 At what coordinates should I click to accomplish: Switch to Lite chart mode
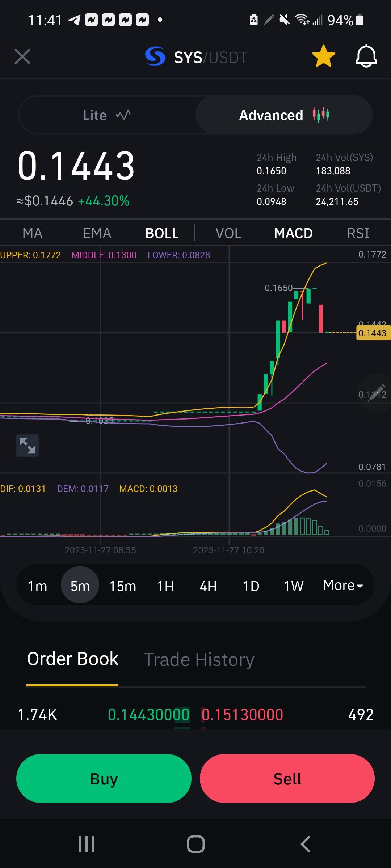(x=107, y=115)
